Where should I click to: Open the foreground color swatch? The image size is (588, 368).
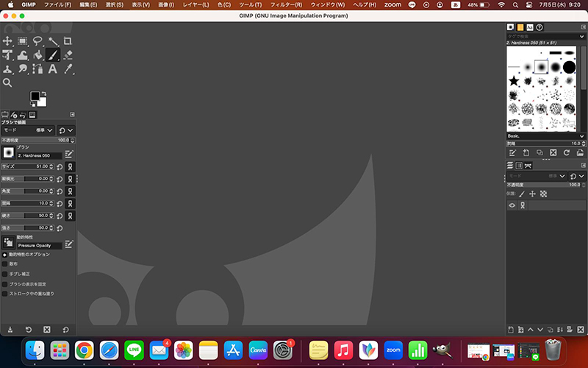click(35, 96)
